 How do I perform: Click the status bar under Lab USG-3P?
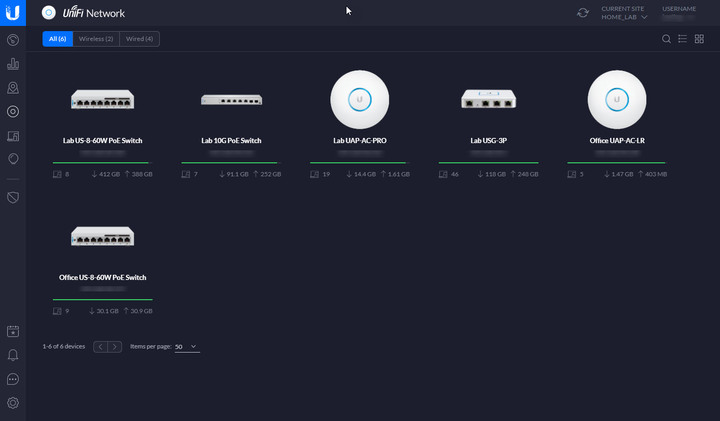[x=488, y=163]
